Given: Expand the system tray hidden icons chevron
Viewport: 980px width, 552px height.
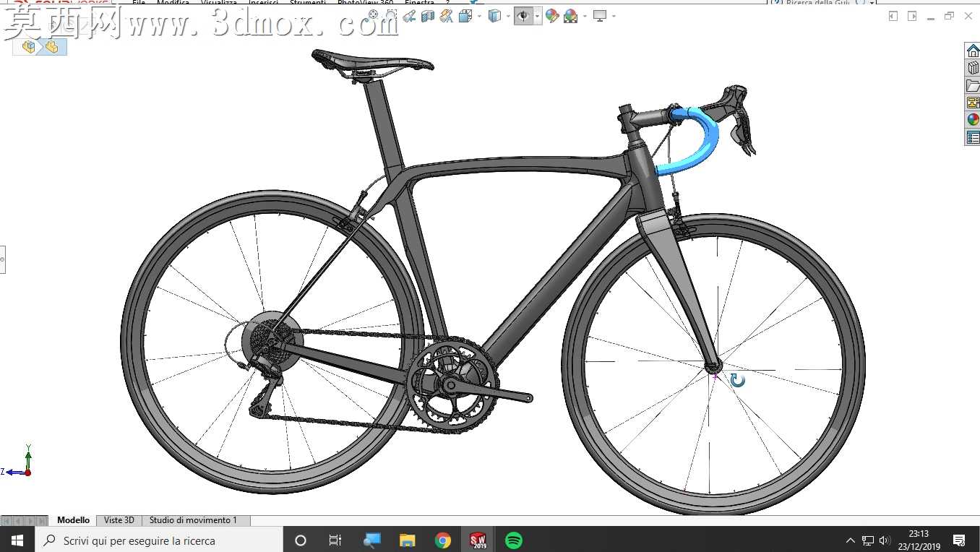Looking at the screenshot, I should coord(851,540).
